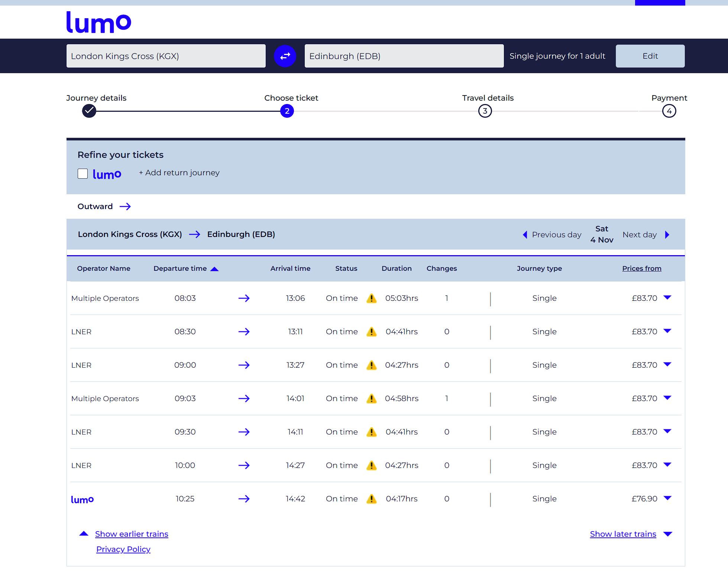The width and height of the screenshot is (728, 582).
Task: Click the Journey type column header
Action: pyautogui.click(x=539, y=269)
